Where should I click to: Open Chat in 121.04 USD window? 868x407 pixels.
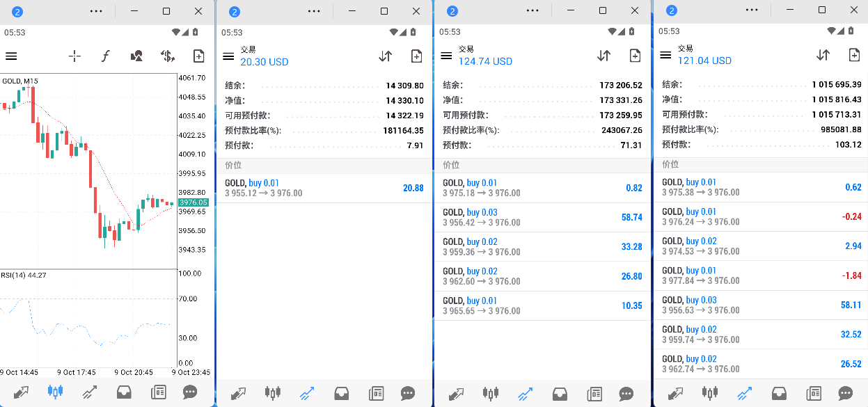point(846,394)
